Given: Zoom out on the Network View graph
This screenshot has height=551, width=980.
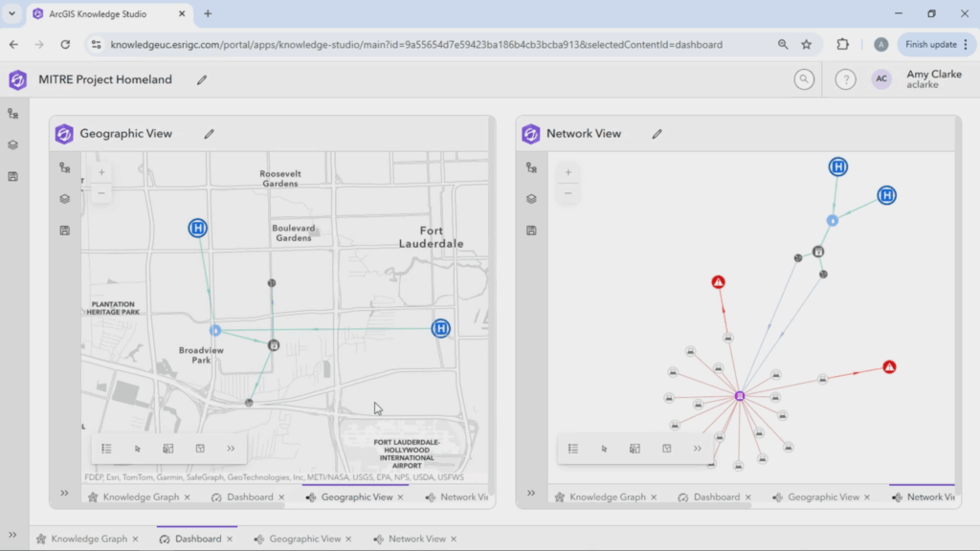Looking at the screenshot, I should (x=568, y=193).
